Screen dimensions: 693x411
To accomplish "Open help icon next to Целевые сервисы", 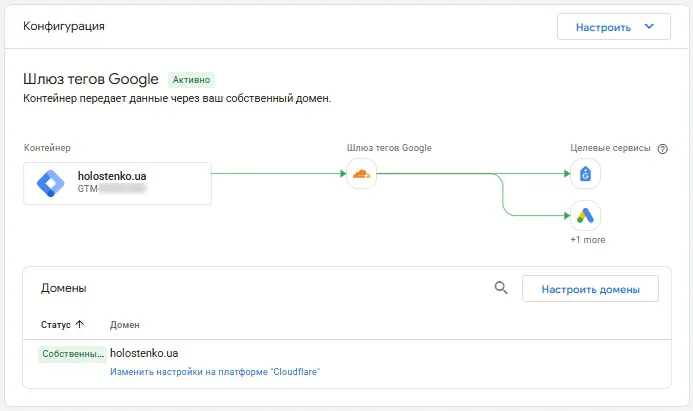I will click(x=663, y=149).
